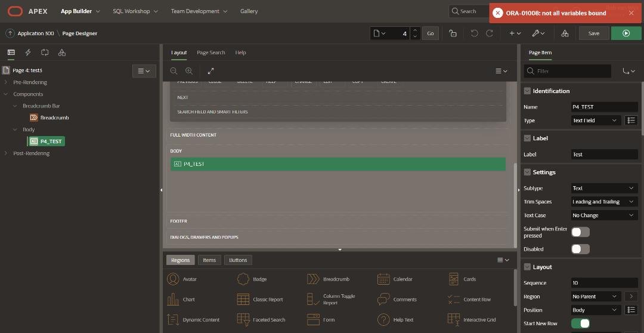This screenshot has height=333, width=644.
Task: Open the Shared Components tree tab
Action: click(x=61, y=52)
